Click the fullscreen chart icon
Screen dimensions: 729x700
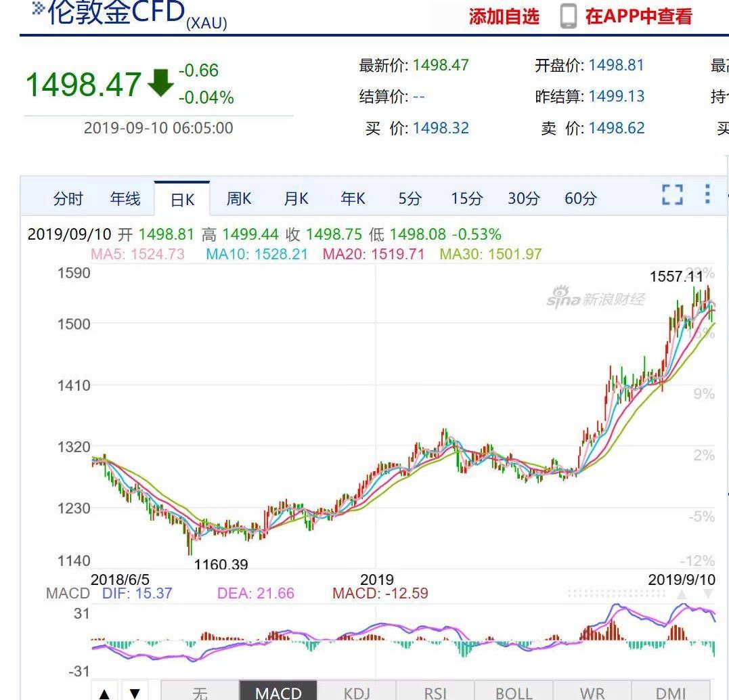point(672,194)
